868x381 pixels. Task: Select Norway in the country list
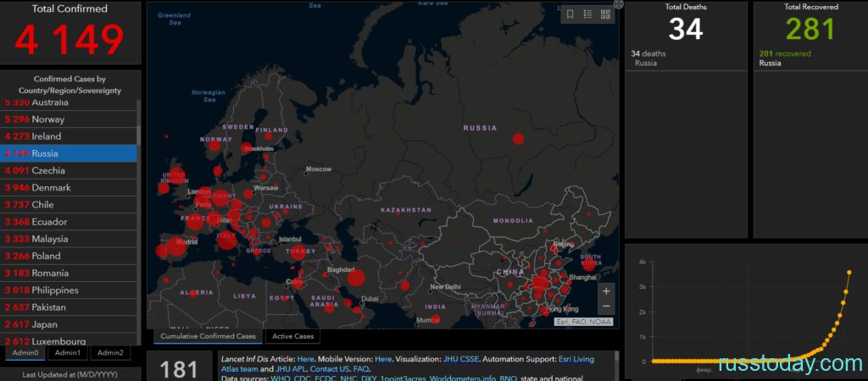point(69,119)
